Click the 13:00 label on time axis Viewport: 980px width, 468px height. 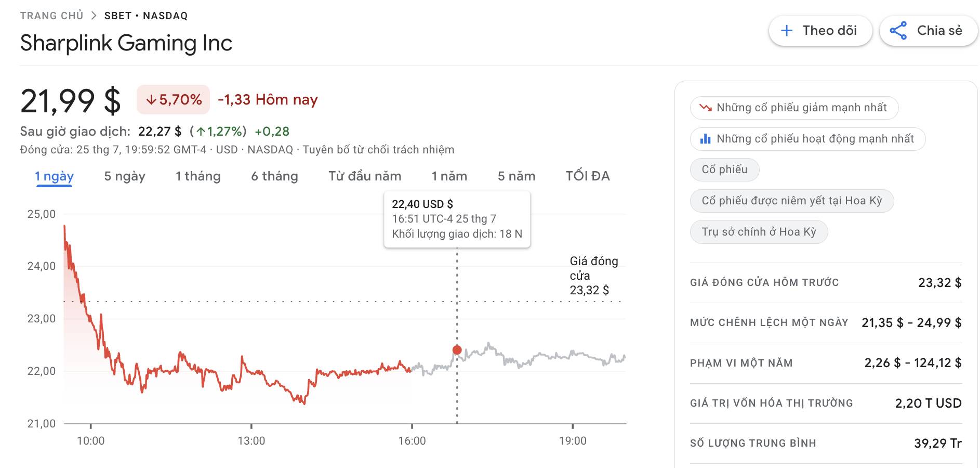(x=251, y=441)
